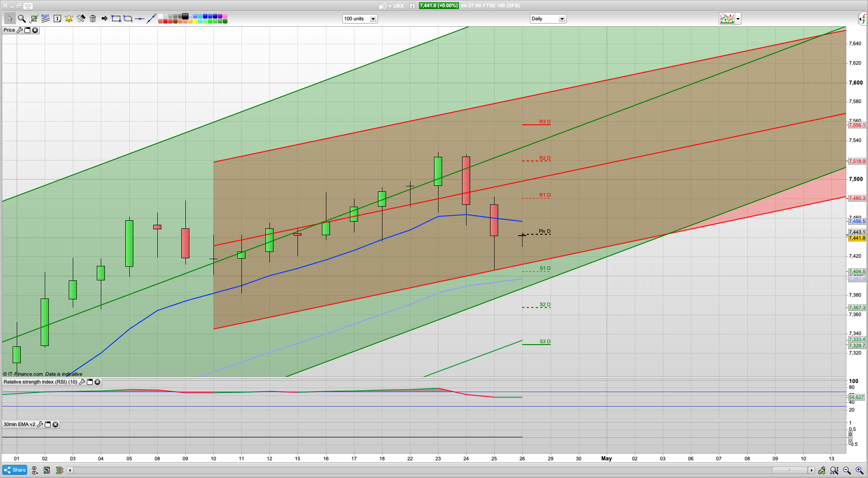
Task: Open the order book depth icon
Action: click(59, 470)
